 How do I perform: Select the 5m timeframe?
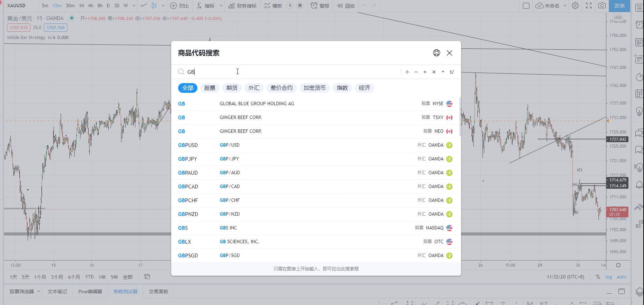[45, 6]
